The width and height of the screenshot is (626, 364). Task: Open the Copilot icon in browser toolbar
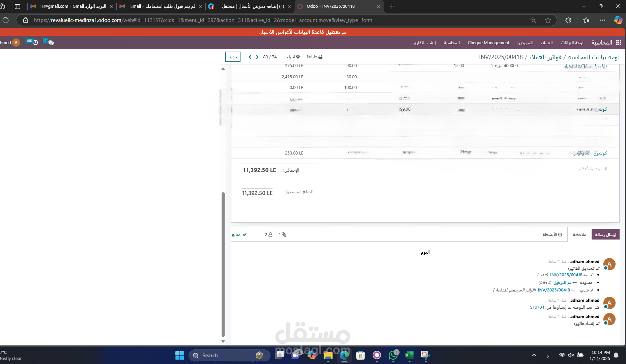point(618,20)
